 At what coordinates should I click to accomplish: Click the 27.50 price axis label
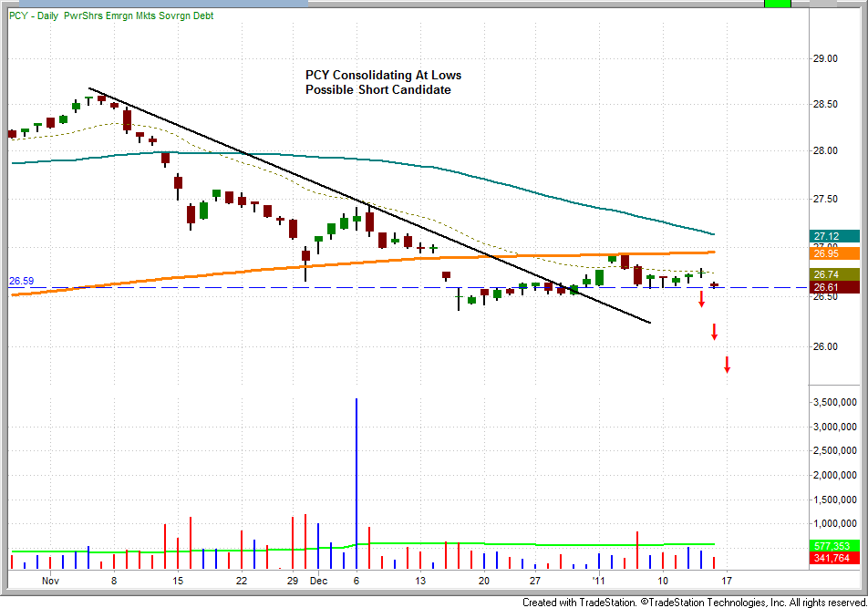[x=825, y=199]
